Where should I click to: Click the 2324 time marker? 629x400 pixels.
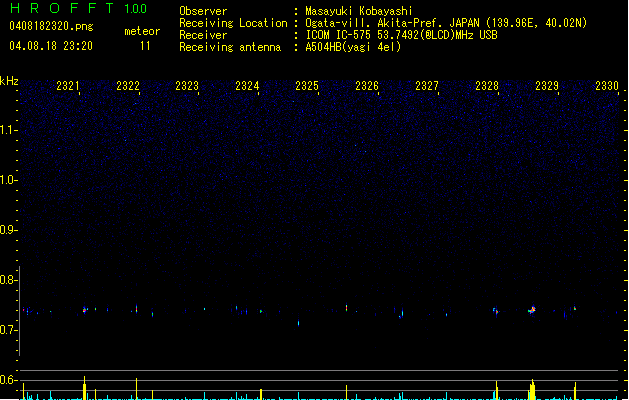coord(247,86)
